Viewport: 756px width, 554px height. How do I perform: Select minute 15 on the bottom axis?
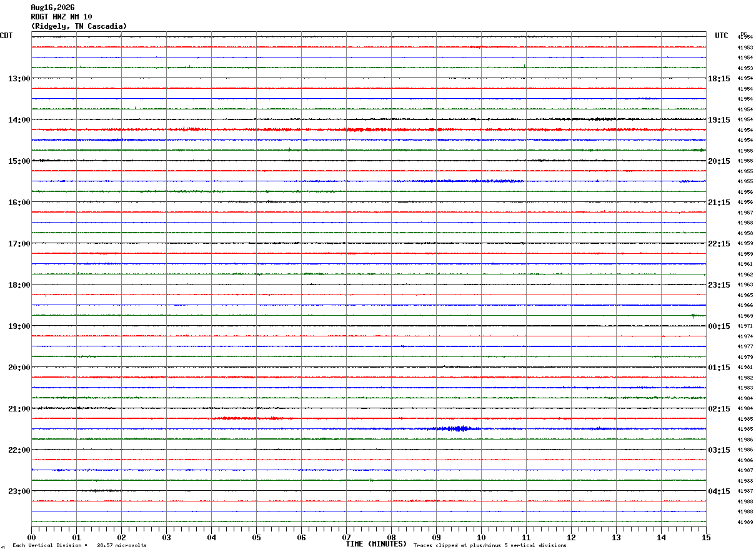(x=706, y=537)
